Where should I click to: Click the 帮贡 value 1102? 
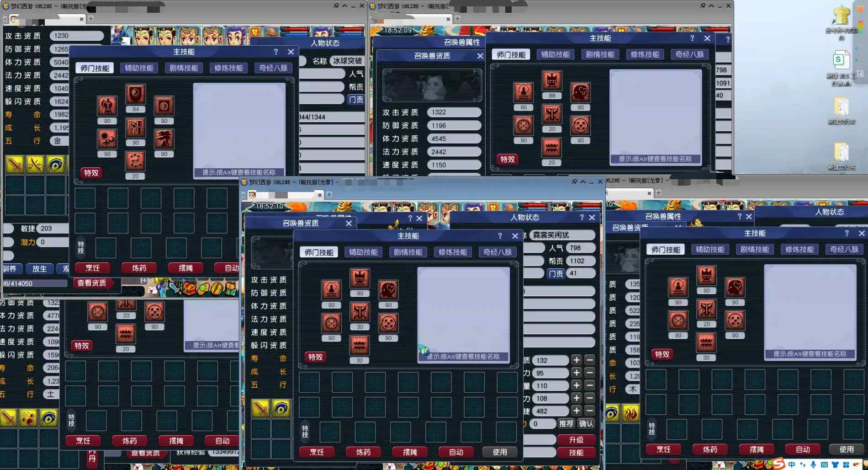[580, 261]
